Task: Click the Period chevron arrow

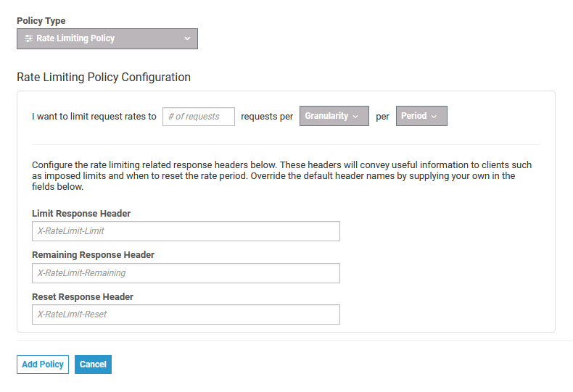Action: (x=434, y=117)
